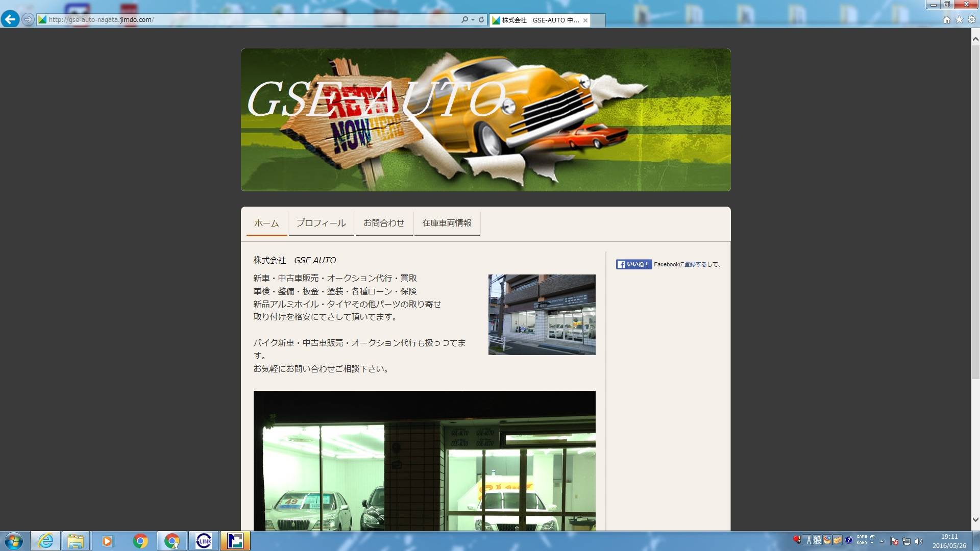Show hidden system tray icons arrow
Viewport: 980px width, 551px height.
point(881,541)
